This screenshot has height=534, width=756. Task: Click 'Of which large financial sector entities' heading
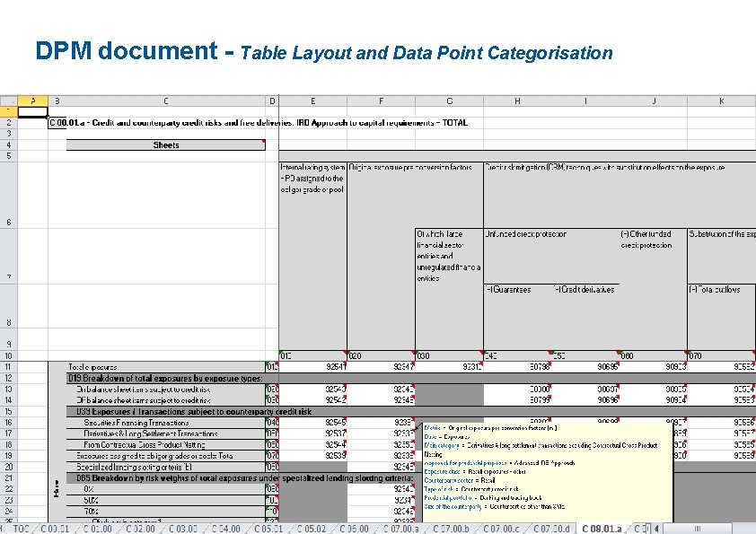click(449, 289)
